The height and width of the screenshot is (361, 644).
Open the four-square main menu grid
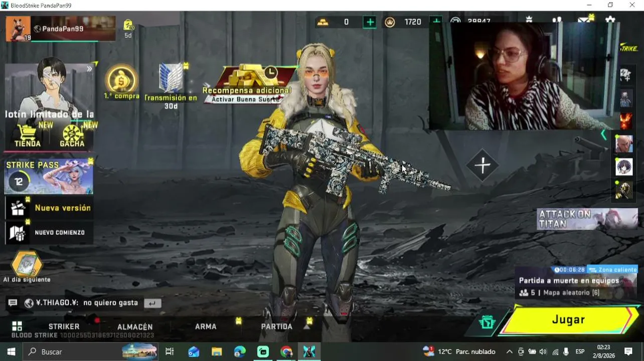tap(17, 326)
